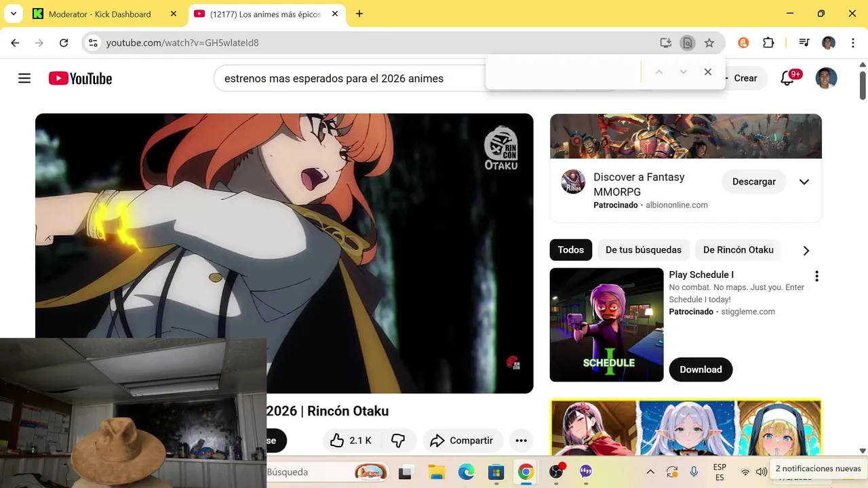Click the YouTube search box

pyautogui.click(x=349, y=79)
